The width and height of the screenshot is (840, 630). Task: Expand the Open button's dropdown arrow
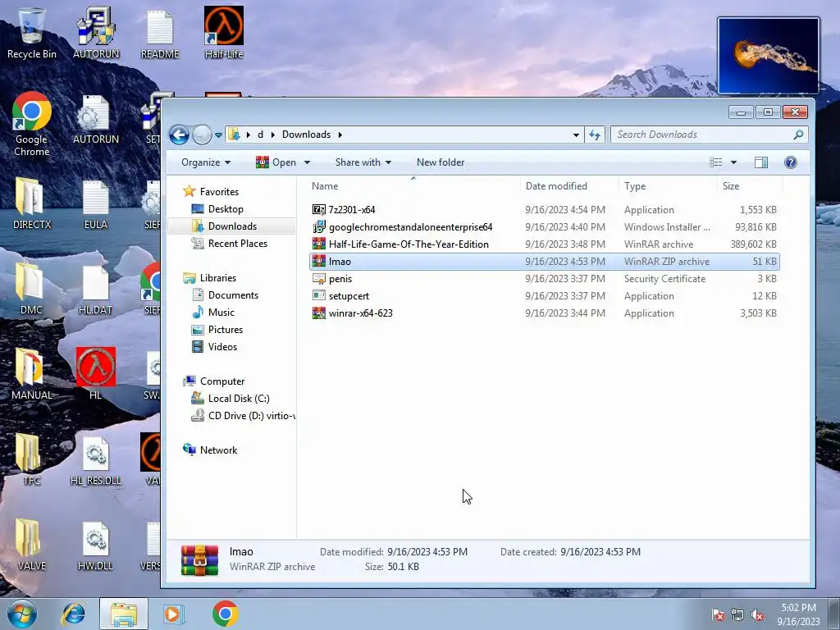307,162
